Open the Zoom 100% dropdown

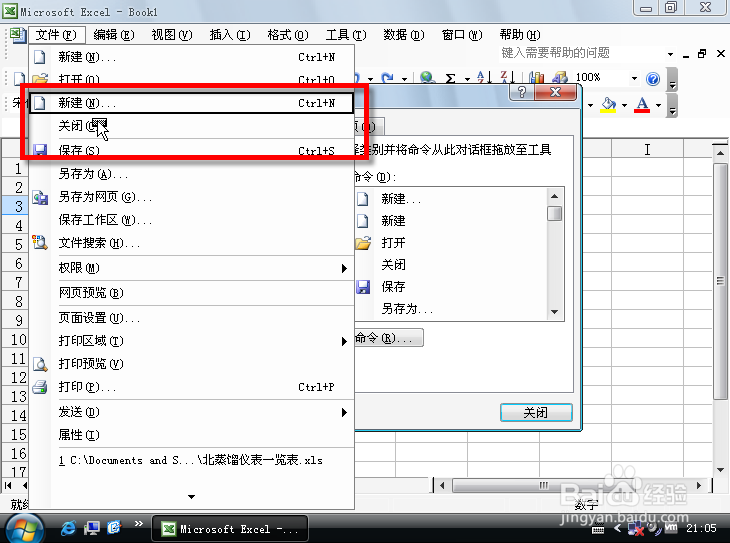(x=634, y=78)
